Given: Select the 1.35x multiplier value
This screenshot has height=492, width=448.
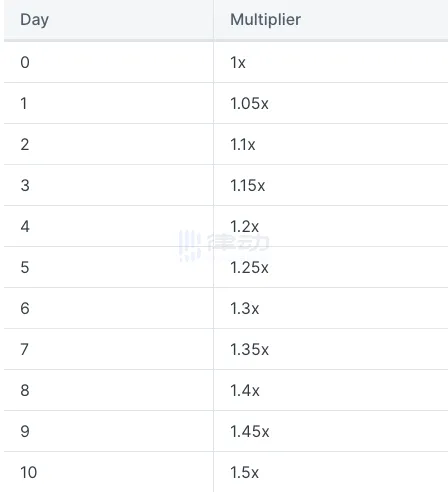Looking at the screenshot, I should coord(249,349).
